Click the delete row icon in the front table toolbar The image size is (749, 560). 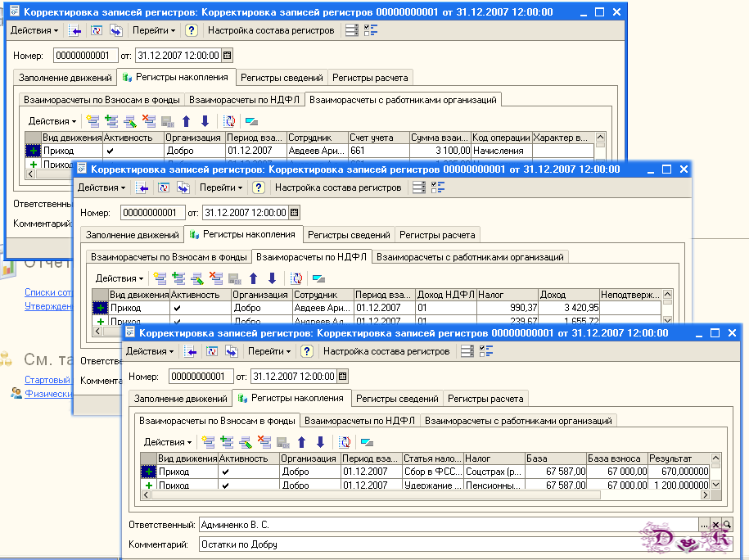coord(264,442)
